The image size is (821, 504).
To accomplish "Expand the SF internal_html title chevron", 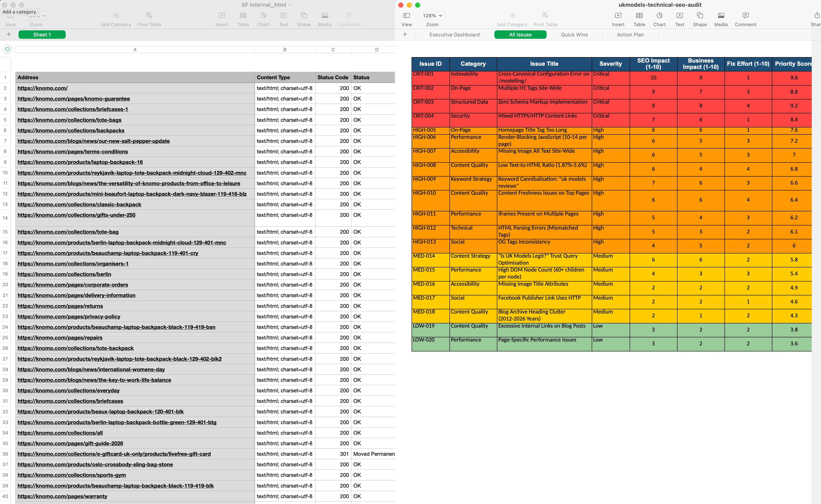I will click(290, 5).
